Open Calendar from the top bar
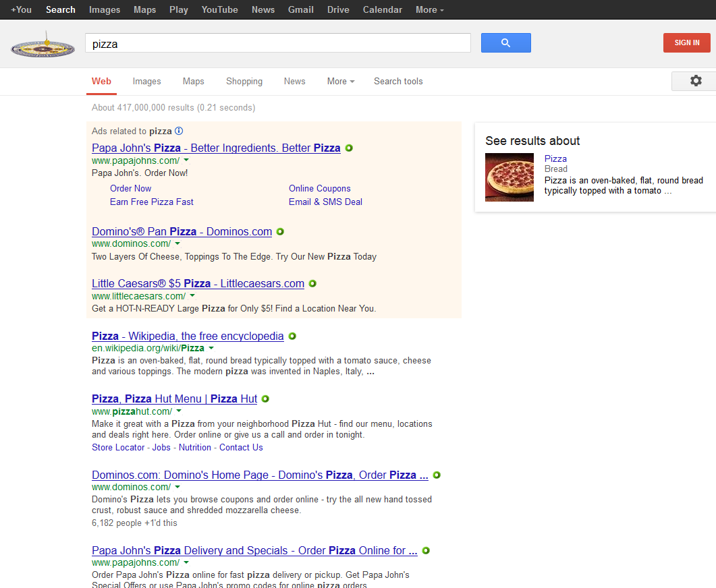Screen dimensions: 716x588 click(383, 9)
